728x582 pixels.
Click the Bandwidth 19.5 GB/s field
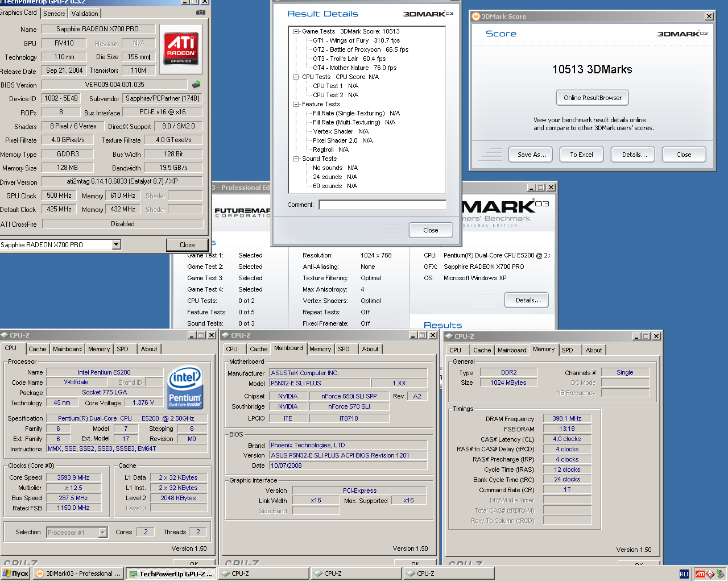pos(173,168)
